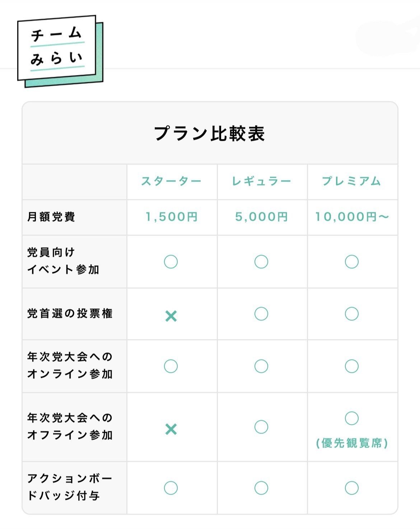Click the (優先観覧席) note text
This screenshot has width=420, height=529.
352,443
